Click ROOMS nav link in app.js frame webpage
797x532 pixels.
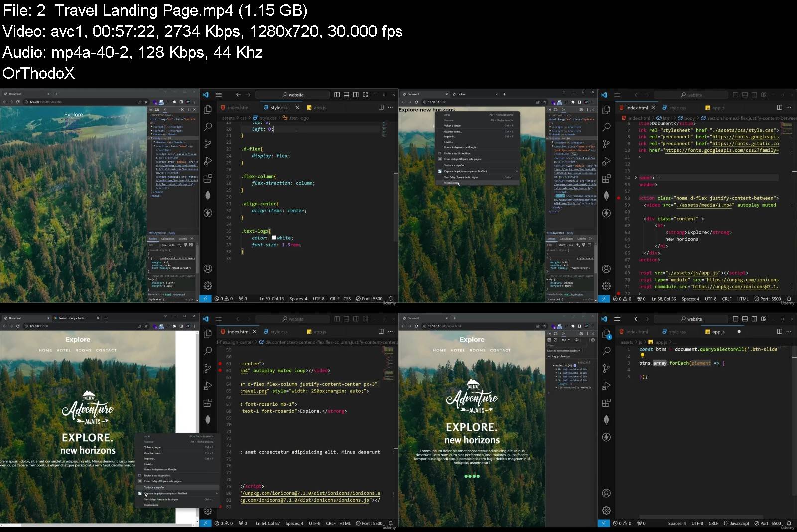point(477,350)
